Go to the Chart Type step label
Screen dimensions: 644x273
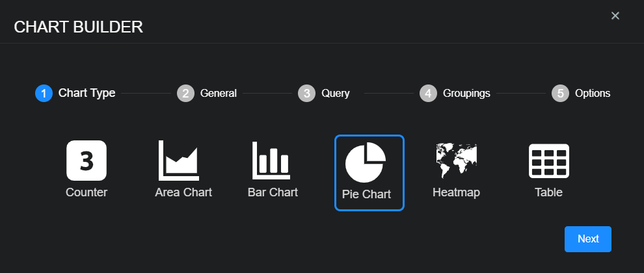tap(87, 93)
